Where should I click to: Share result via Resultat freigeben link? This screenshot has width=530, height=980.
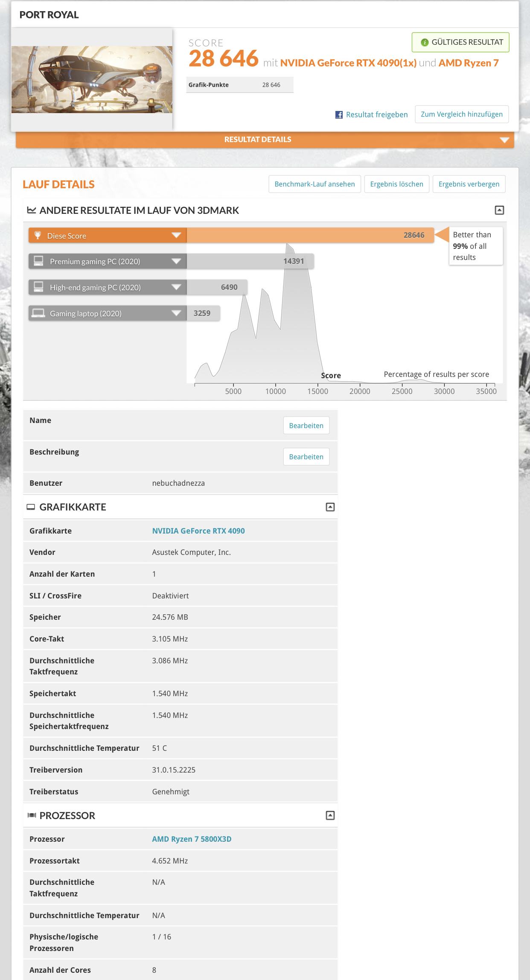pos(377,114)
